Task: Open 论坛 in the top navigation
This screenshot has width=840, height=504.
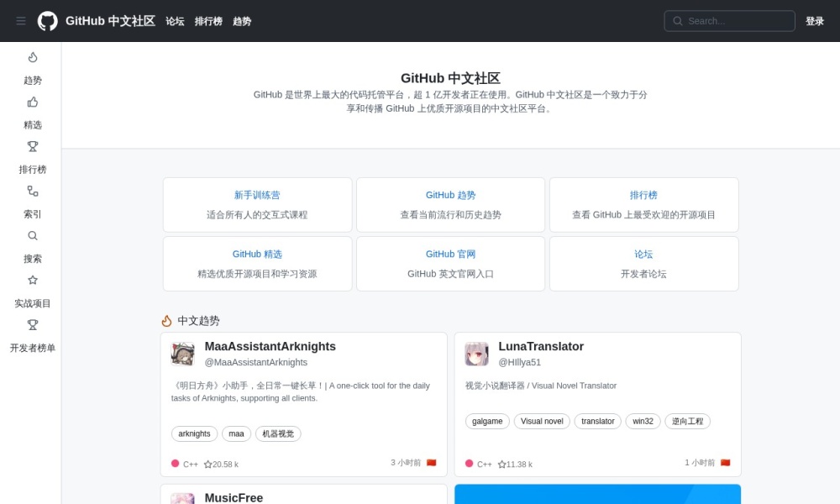Action: coord(175,22)
